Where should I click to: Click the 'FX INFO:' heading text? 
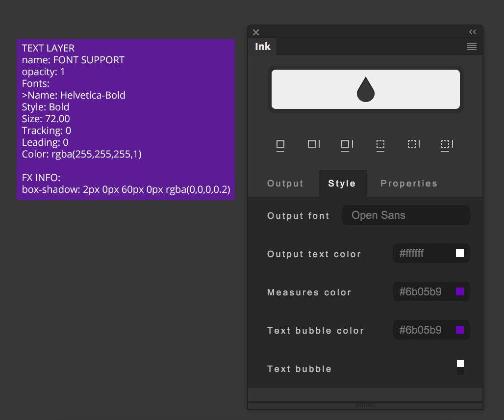coord(41,178)
